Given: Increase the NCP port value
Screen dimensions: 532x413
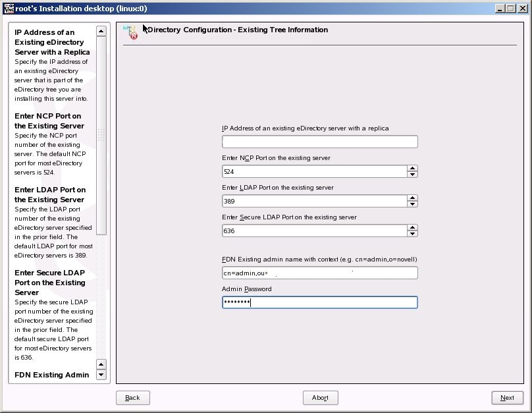Looking at the screenshot, I should [x=412, y=169].
